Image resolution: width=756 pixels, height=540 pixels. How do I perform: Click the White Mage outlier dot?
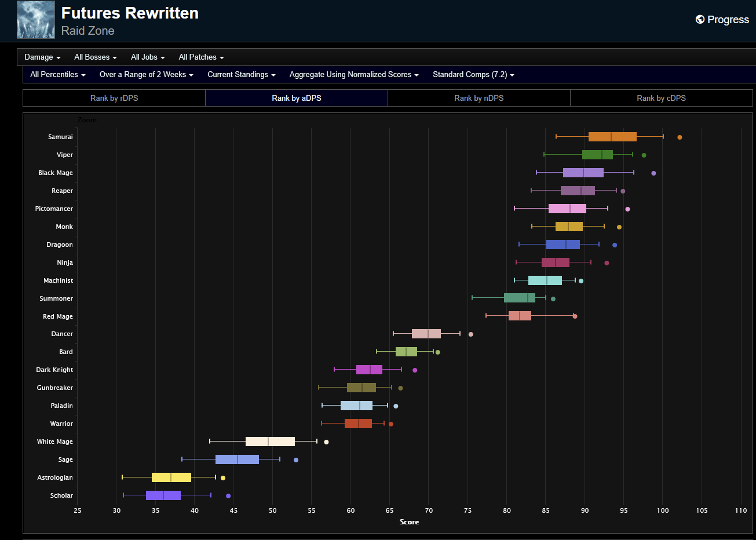pos(326,442)
